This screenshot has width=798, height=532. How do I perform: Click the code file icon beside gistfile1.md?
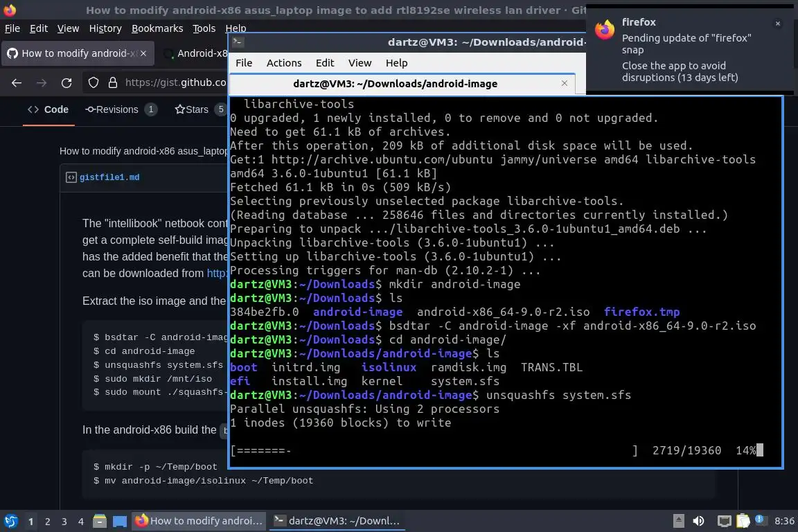click(x=71, y=177)
